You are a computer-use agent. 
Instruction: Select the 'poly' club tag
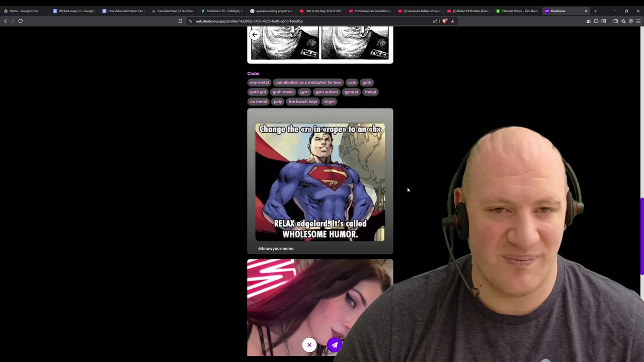(278, 102)
